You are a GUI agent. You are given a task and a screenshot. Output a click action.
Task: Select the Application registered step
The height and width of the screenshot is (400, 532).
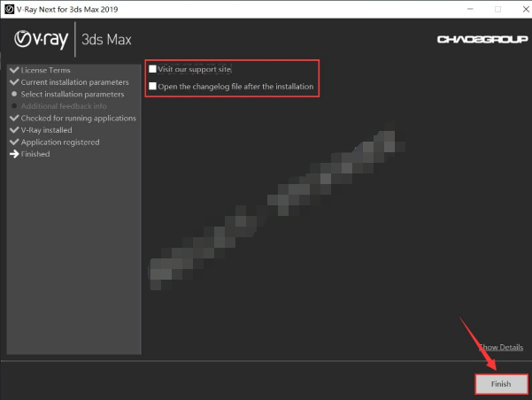(60, 142)
